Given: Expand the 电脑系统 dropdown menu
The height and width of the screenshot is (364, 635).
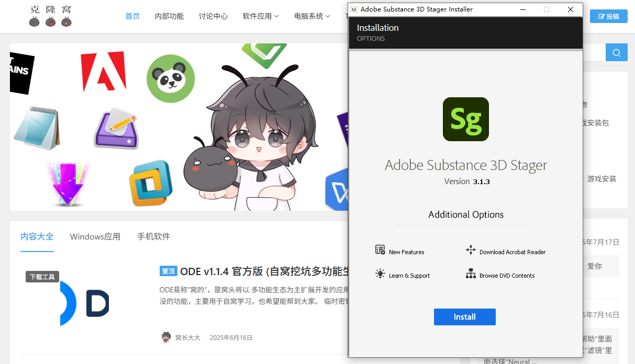Looking at the screenshot, I should 312,16.
